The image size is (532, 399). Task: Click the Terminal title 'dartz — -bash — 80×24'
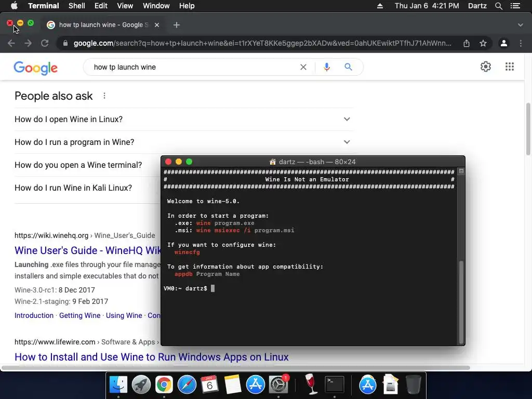317,162
